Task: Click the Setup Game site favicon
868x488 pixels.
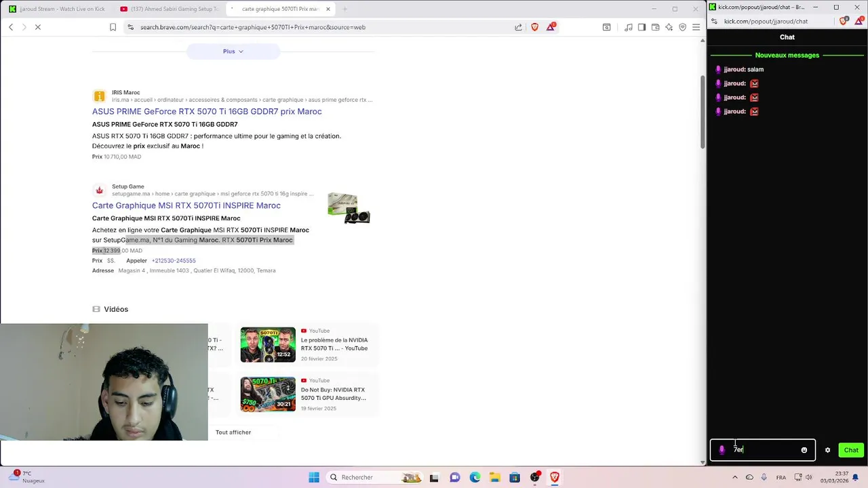Action: click(99, 190)
